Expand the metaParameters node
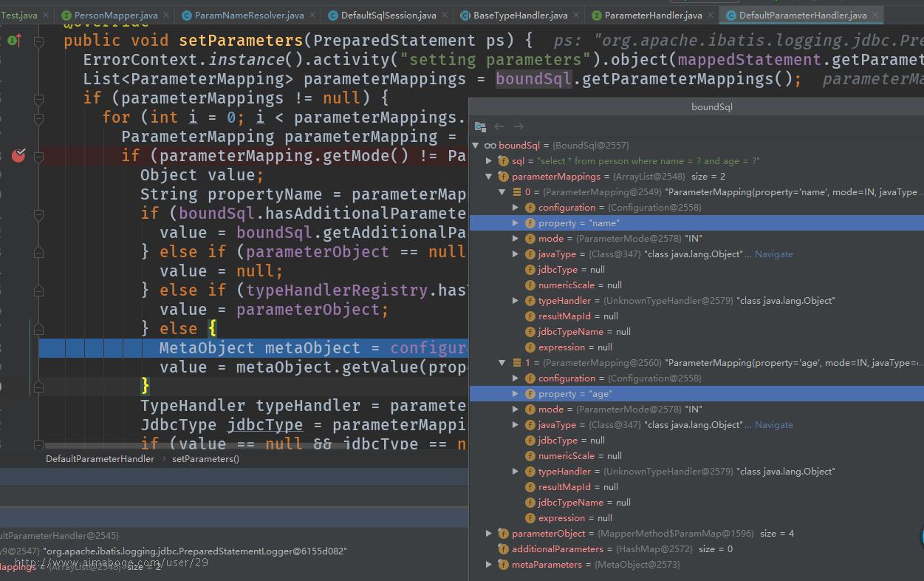This screenshot has width=924, height=581. (x=489, y=565)
